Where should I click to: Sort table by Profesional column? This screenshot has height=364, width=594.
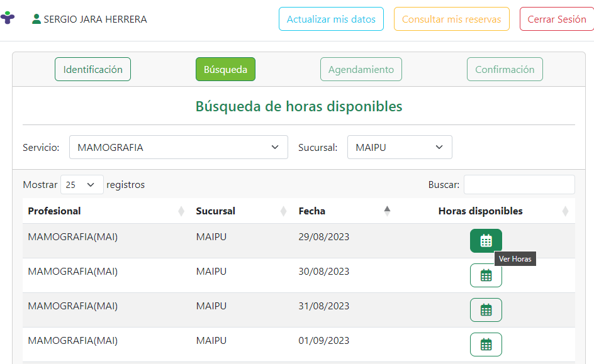[181, 211]
